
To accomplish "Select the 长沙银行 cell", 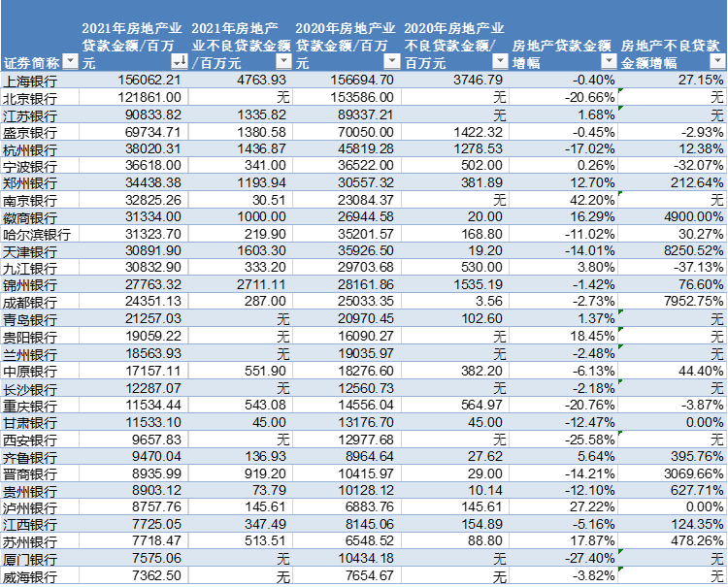I will 41,388.
